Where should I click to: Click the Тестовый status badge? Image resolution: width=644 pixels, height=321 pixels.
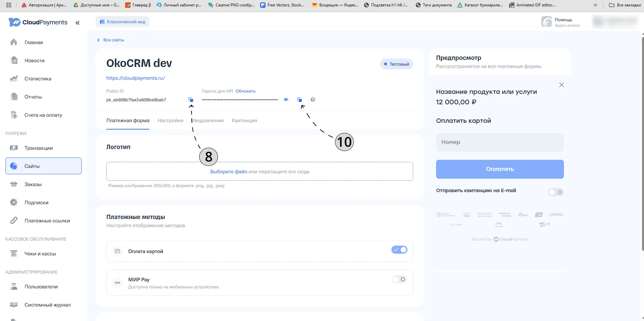[397, 64]
